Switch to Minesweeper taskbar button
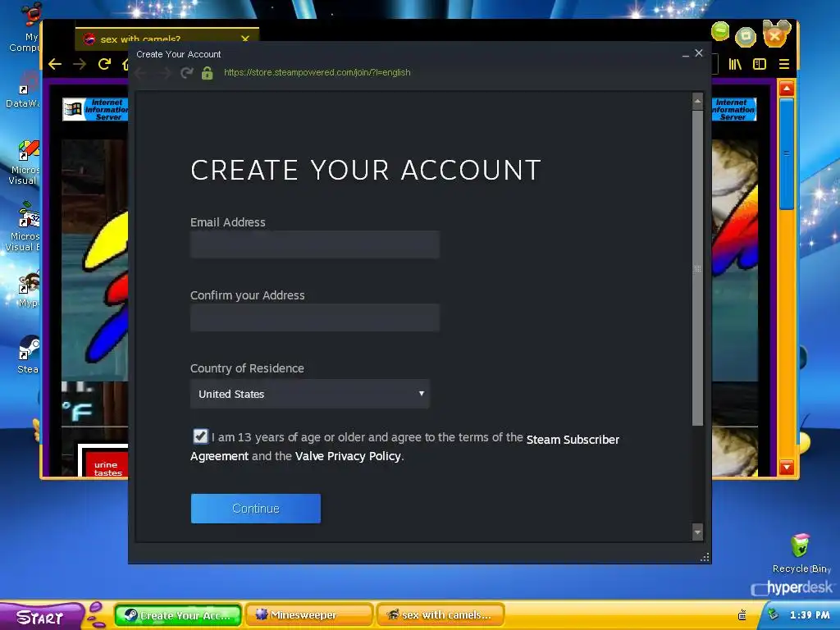840x630 pixels. [309, 615]
